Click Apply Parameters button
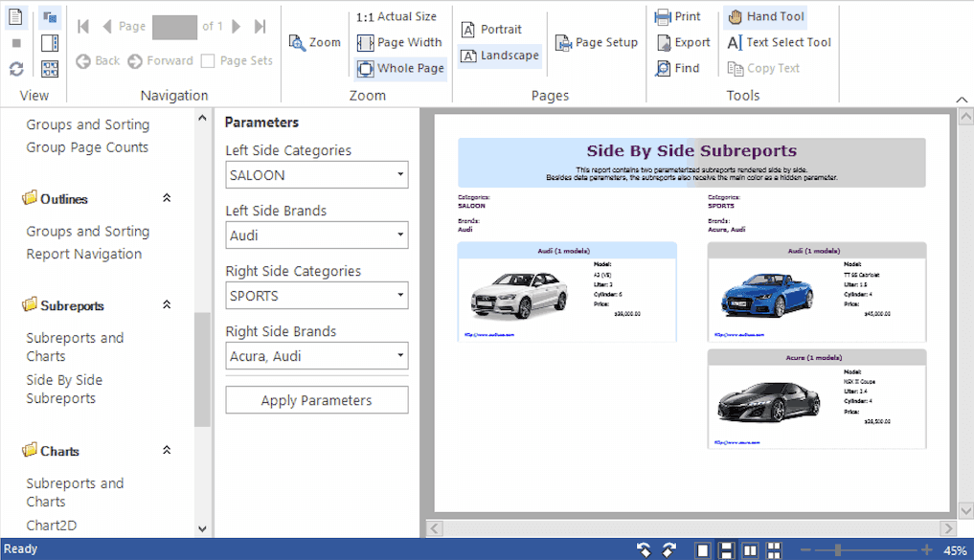 (317, 400)
